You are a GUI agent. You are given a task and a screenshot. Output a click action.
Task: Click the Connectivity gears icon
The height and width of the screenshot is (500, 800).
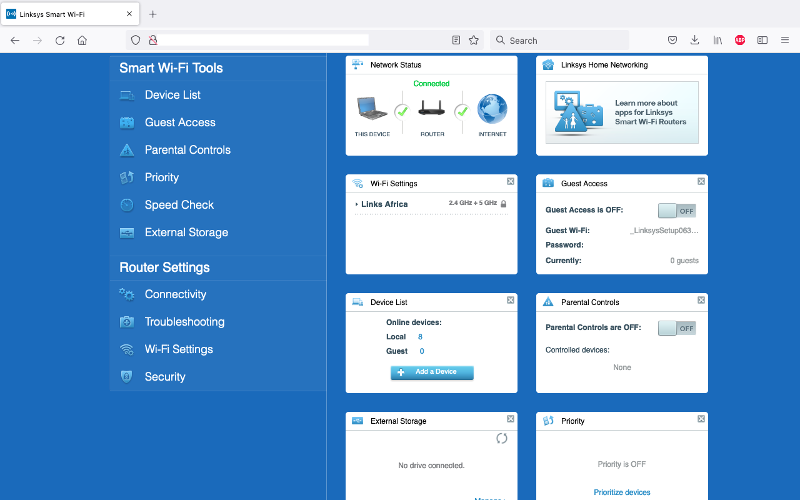tap(127, 294)
